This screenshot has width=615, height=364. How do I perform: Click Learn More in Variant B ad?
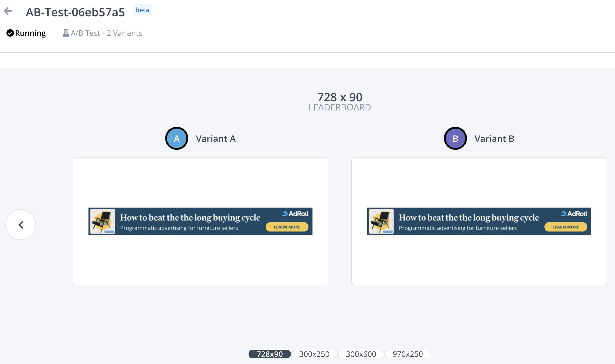566,227
